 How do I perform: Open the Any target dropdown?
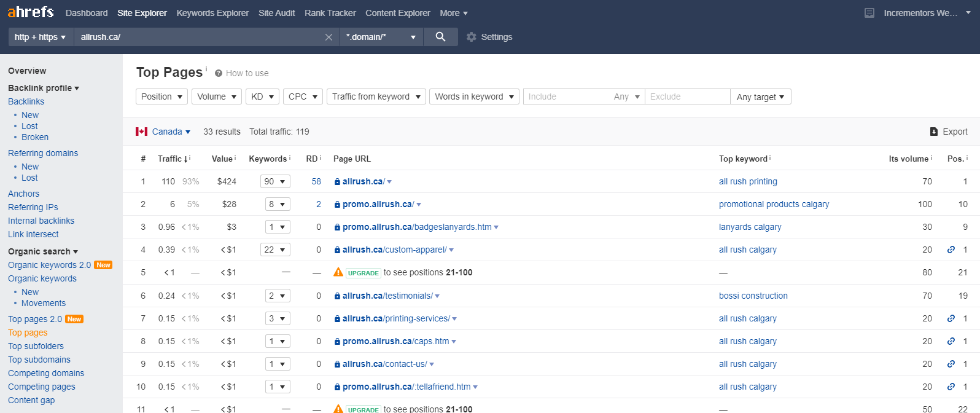[x=760, y=96]
